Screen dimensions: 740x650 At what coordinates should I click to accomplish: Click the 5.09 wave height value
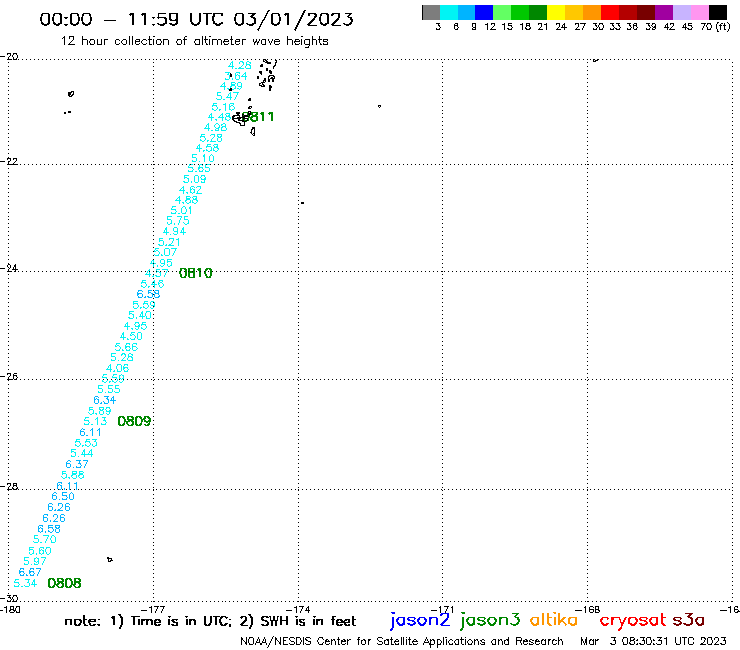coord(195,179)
